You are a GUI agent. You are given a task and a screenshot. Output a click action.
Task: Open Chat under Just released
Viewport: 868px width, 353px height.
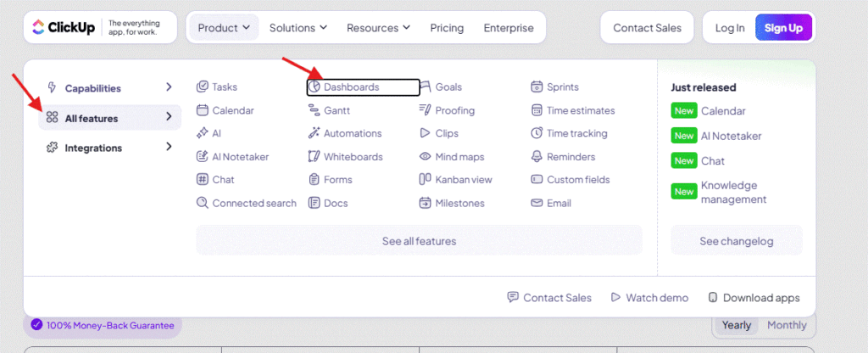[x=698, y=160]
